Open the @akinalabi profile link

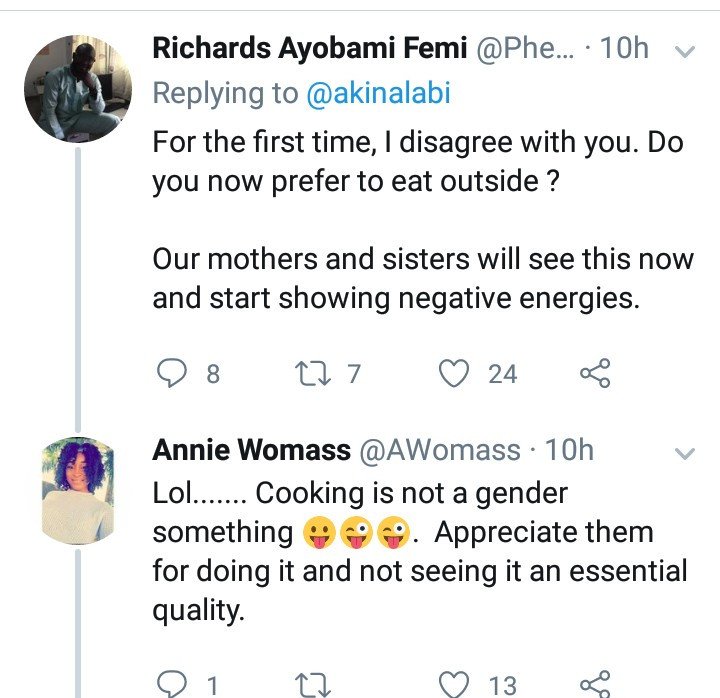pos(378,93)
